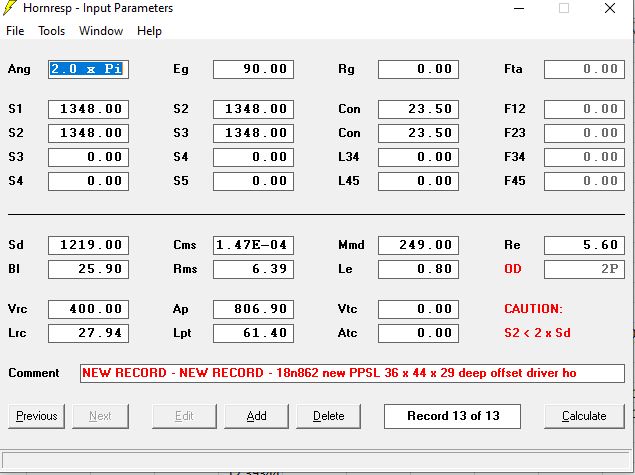Add a new record with Add button
The height and width of the screenshot is (475, 635).
pos(256,416)
